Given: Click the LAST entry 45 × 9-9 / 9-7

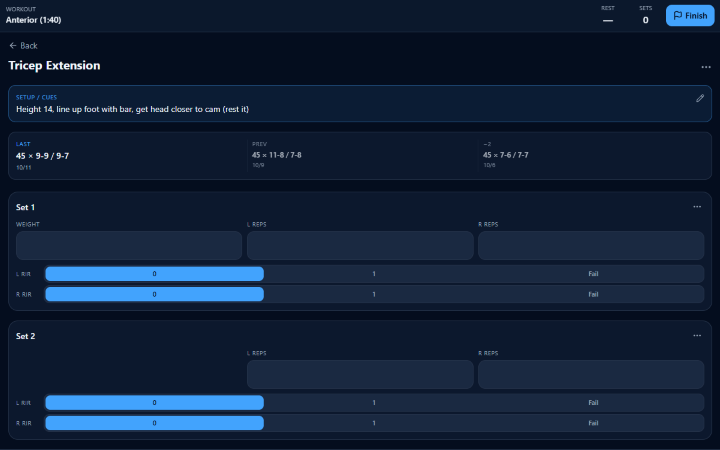Looking at the screenshot, I should pyautogui.click(x=42, y=156).
